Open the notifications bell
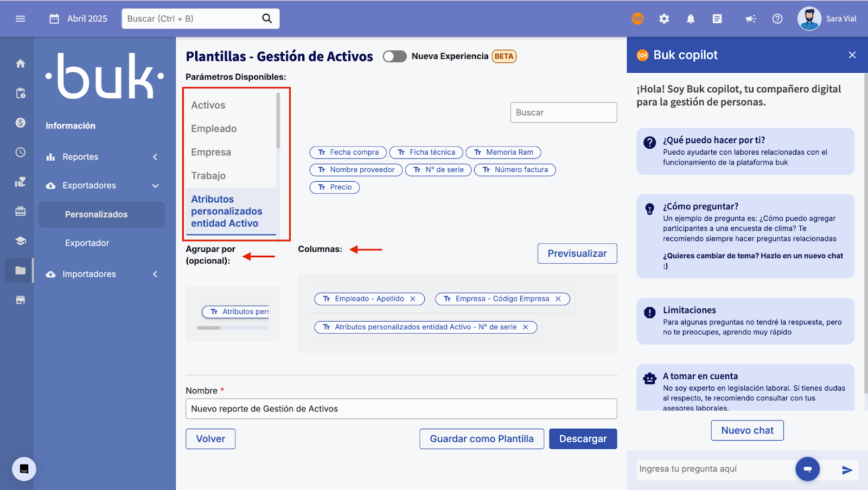 tap(691, 19)
